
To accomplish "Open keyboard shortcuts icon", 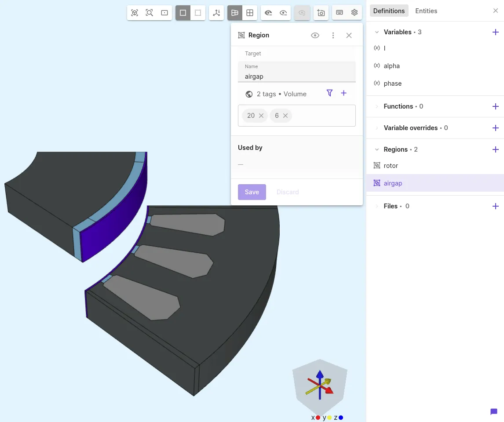I will (x=340, y=13).
